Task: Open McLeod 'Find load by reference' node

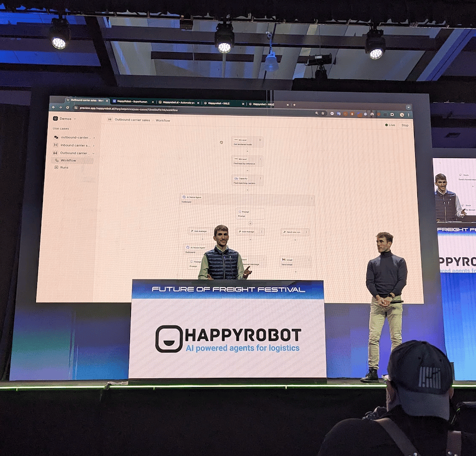Action: pyautogui.click(x=247, y=161)
